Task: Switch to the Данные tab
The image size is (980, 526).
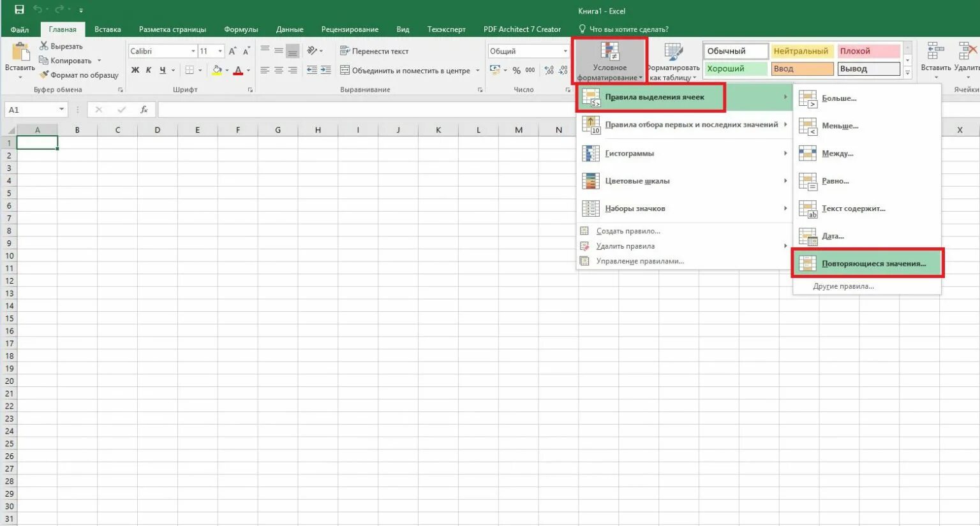Action: (x=290, y=29)
